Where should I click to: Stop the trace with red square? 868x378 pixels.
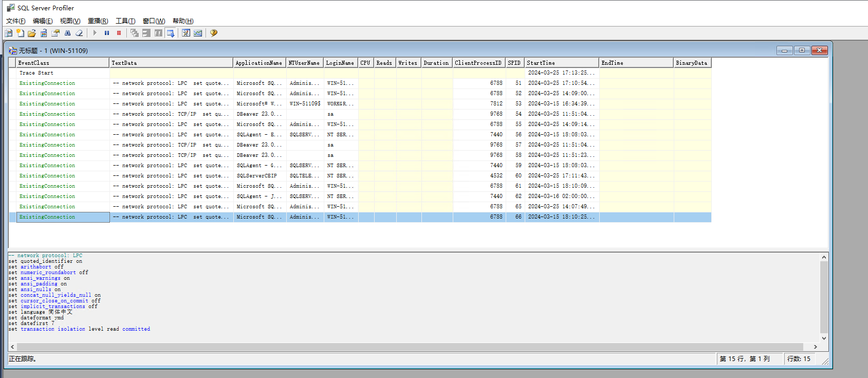pos(119,33)
